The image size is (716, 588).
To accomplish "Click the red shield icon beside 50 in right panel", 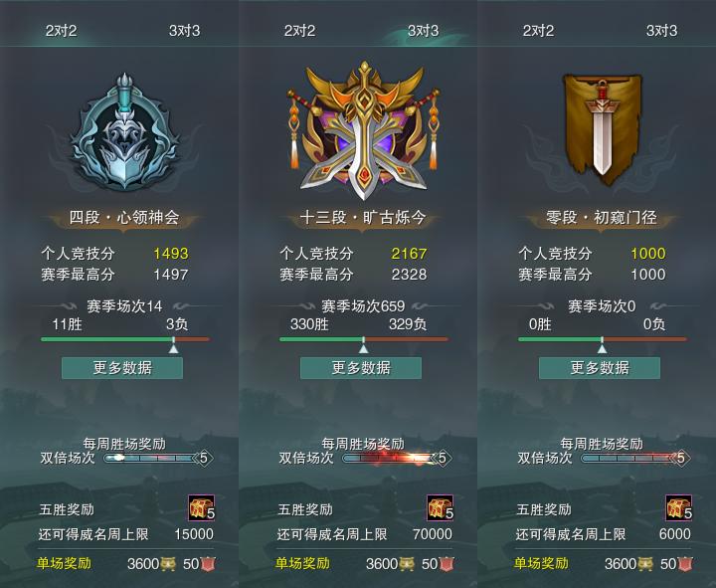I will click(x=685, y=564).
